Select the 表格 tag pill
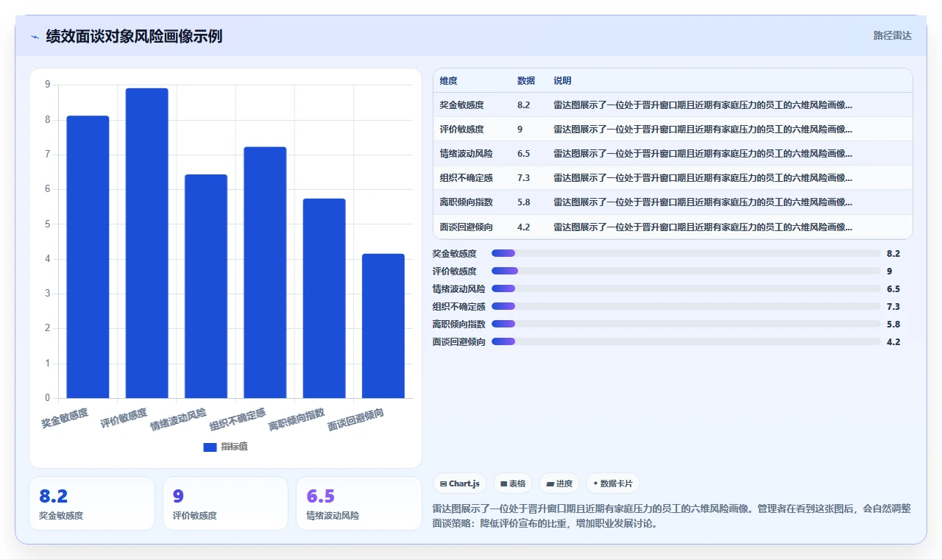Viewport: 942px width, 560px height. pyautogui.click(x=513, y=483)
